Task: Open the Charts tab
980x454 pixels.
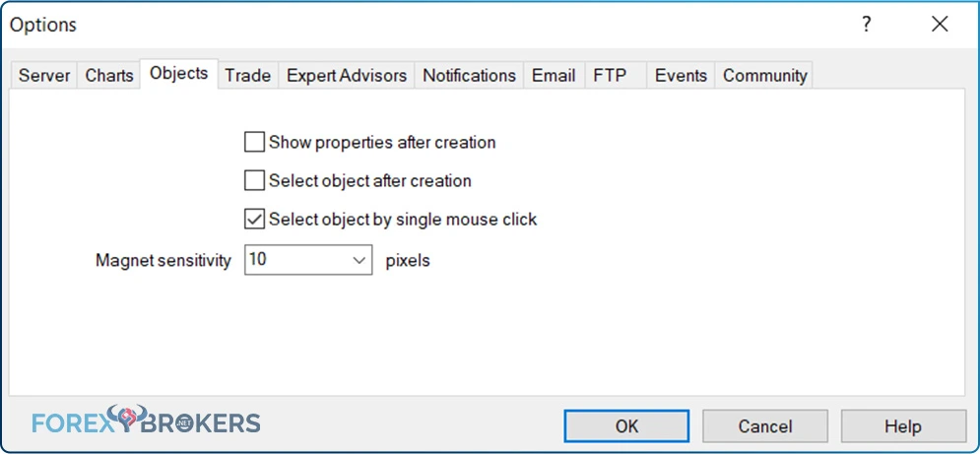Action: [x=109, y=76]
